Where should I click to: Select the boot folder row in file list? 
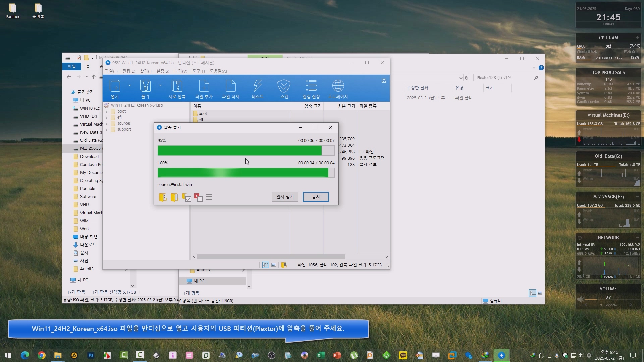(x=203, y=114)
